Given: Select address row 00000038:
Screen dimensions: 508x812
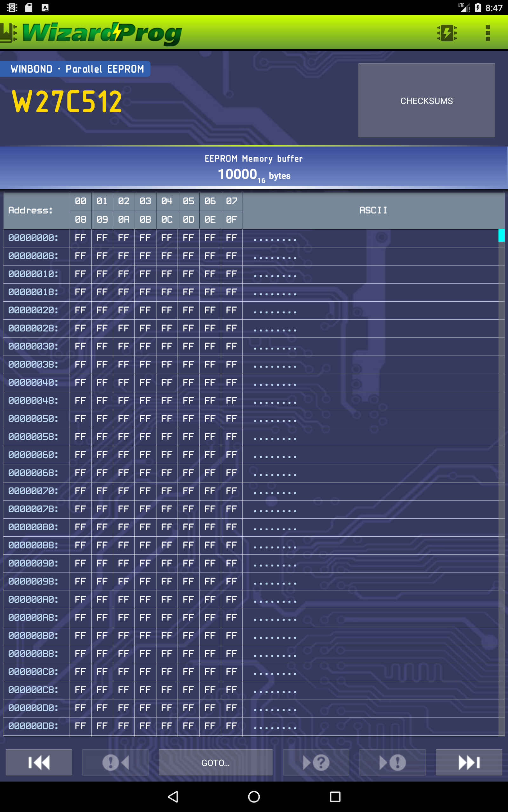Looking at the screenshot, I should click(33, 364).
